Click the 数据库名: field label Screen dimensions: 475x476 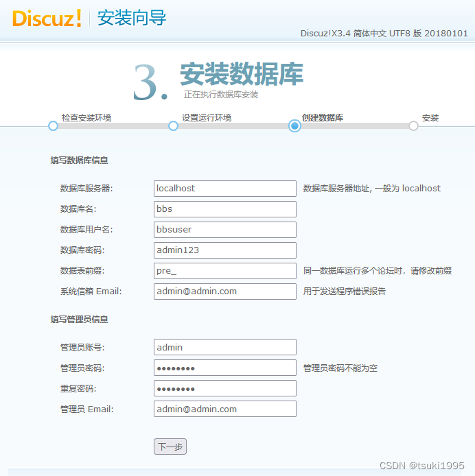click(x=78, y=209)
